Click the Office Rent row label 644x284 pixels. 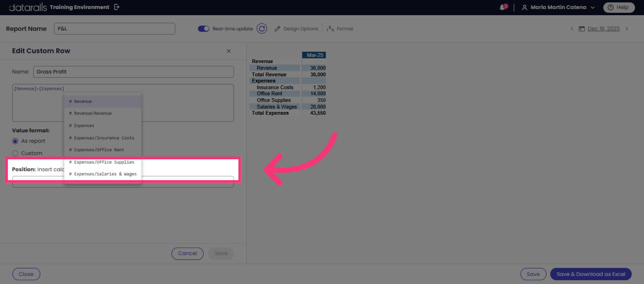pyautogui.click(x=270, y=93)
